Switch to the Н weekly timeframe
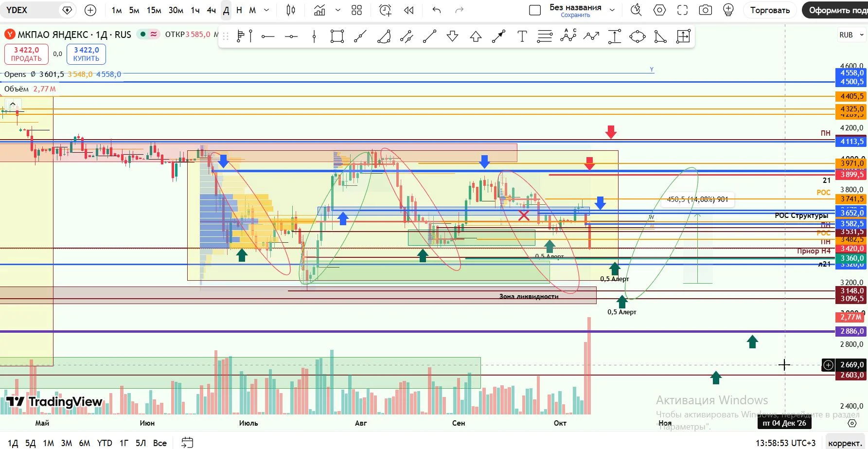The image size is (868, 449). click(239, 10)
